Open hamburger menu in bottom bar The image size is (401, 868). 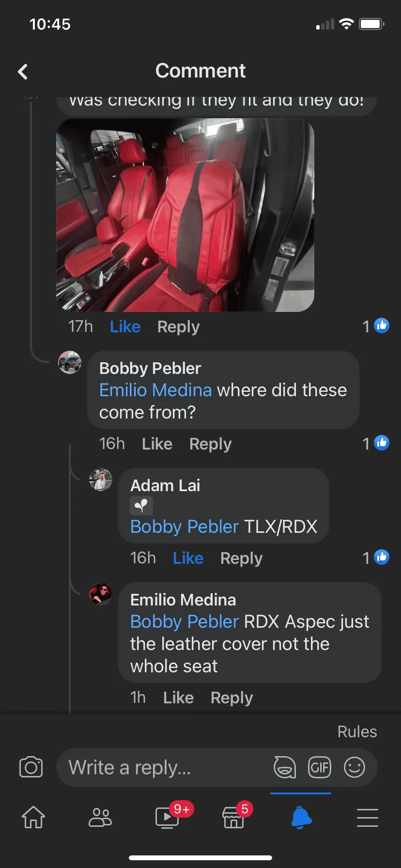point(368,818)
